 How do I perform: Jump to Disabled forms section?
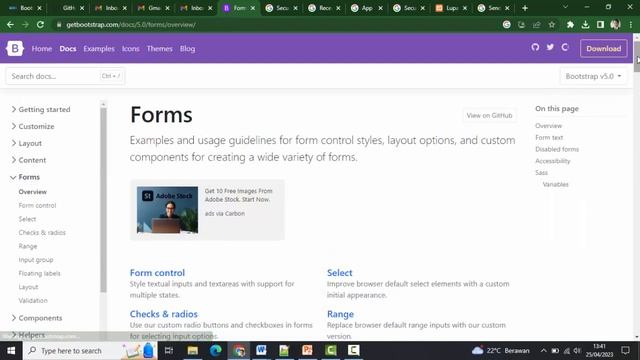(557, 149)
